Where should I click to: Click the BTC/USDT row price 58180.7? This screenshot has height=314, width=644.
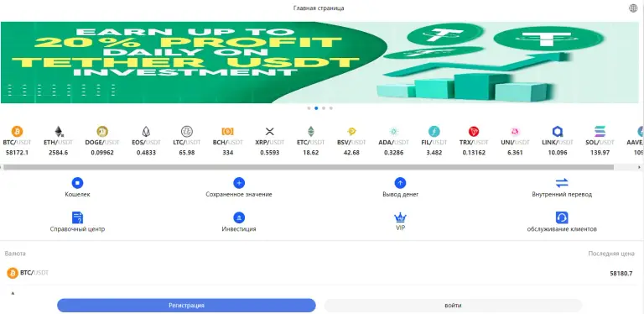tap(621, 274)
